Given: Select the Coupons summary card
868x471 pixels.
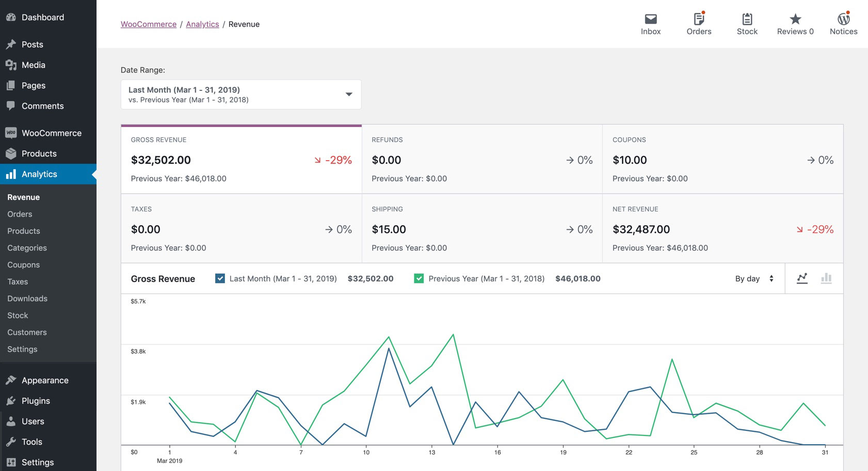Looking at the screenshot, I should [x=722, y=159].
